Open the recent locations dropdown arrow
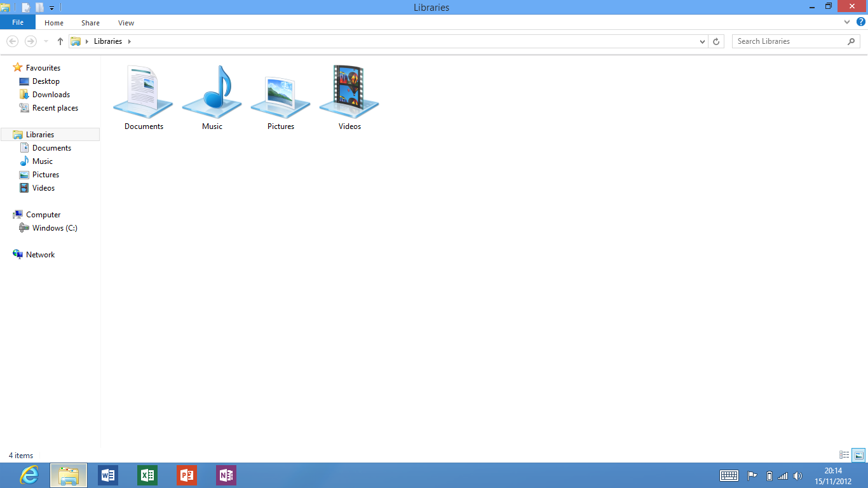 (x=46, y=41)
